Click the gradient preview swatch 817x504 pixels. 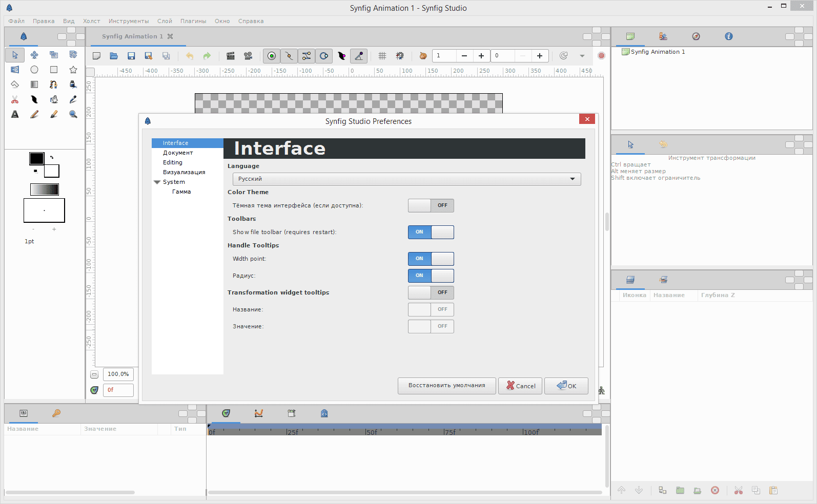[x=45, y=190]
